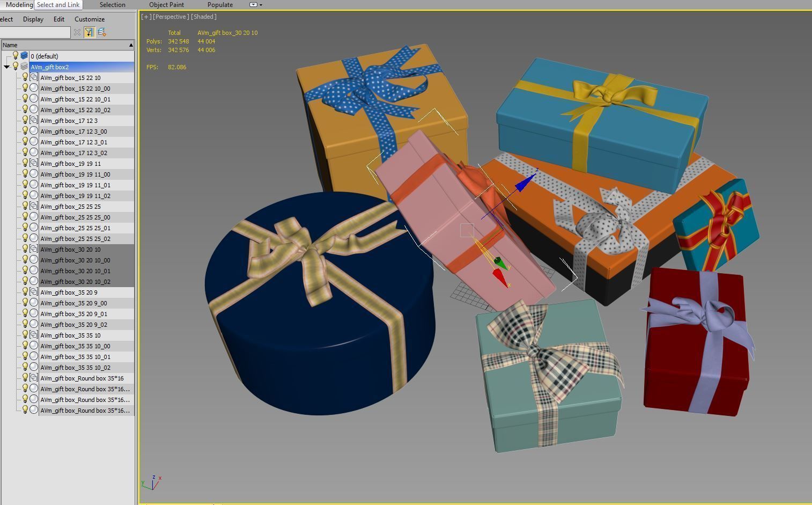This screenshot has height=505, width=812.
Task: Toggle the funnel selection filter icon
Action: pyautogui.click(x=89, y=32)
